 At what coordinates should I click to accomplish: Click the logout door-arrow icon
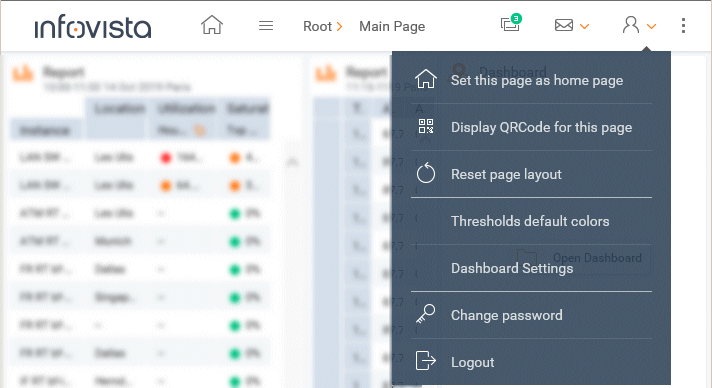click(426, 361)
